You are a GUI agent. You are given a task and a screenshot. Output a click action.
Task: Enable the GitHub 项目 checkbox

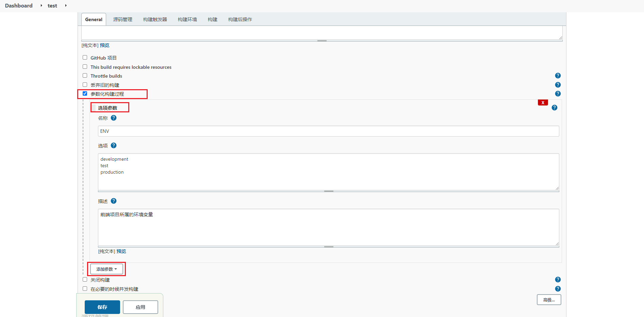[85, 58]
